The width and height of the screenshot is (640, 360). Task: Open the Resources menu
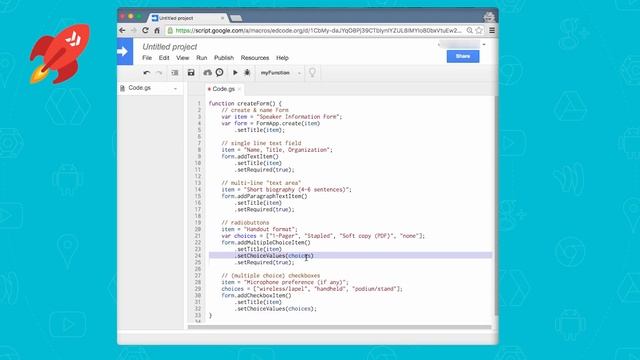click(255, 58)
